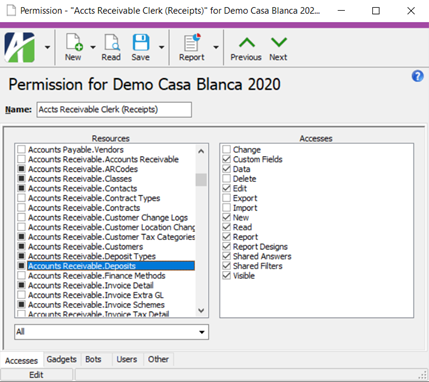Go to the Next record
This screenshot has width=429, height=382.
click(278, 49)
